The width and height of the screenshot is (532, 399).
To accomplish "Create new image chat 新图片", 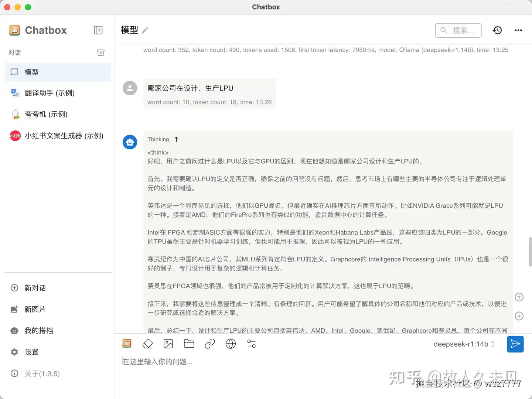I will click(58, 309).
